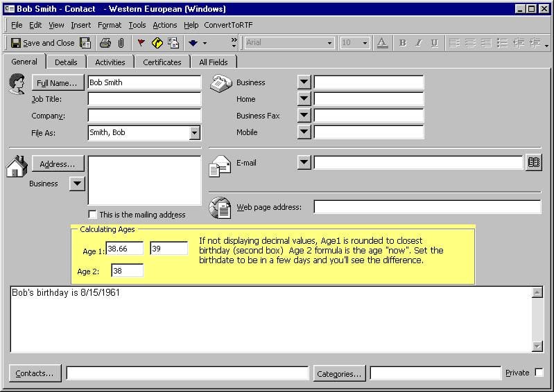Click the Job Title input field
Viewport: 554px width, 392px height.
144,99
